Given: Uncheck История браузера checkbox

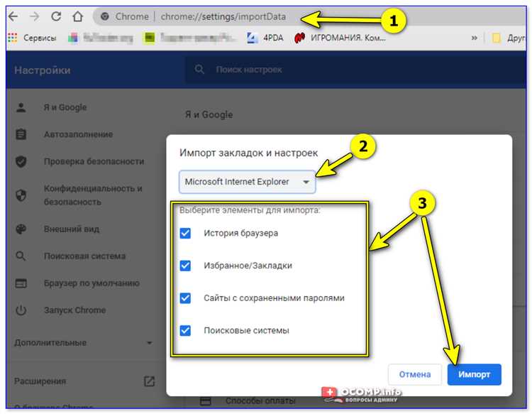Looking at the screenshot, I should tap(185, 234).
